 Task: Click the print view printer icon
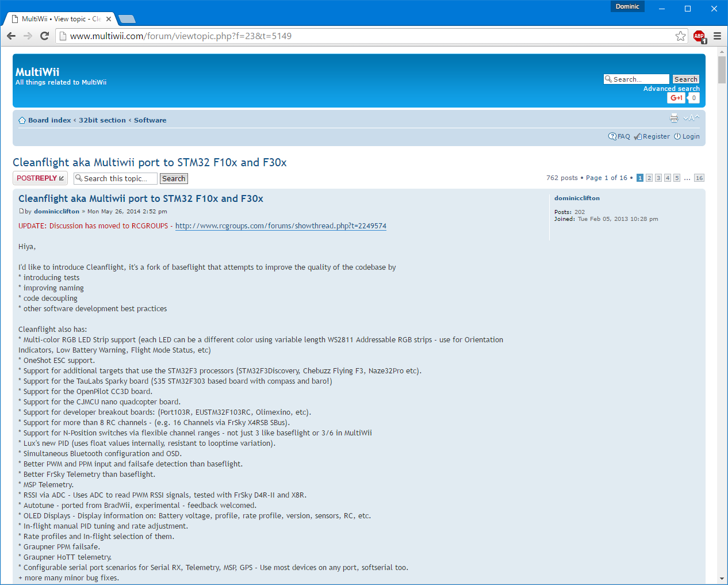pos(674,118)
